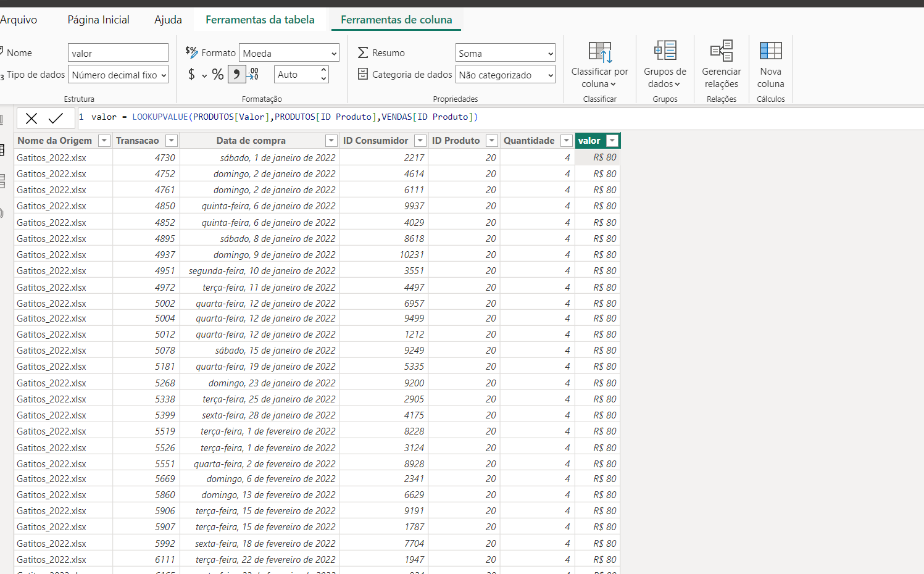
Task: Open the Arquivo menu
Action: [x=19, y=20]
